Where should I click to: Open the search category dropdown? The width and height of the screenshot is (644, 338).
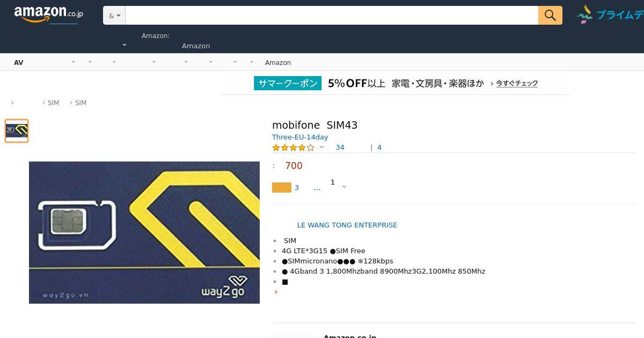pos(114,16)
